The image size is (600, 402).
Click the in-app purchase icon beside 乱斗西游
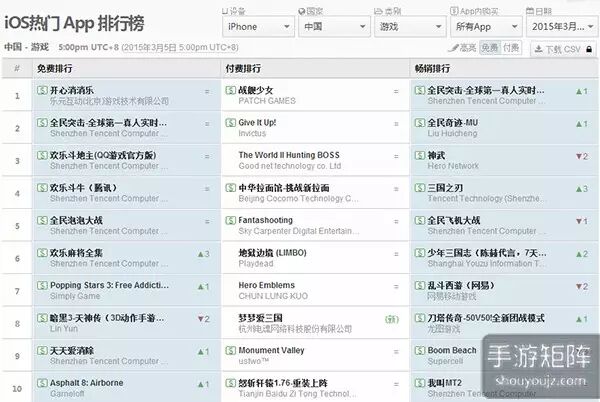click(x=420, y=285)
